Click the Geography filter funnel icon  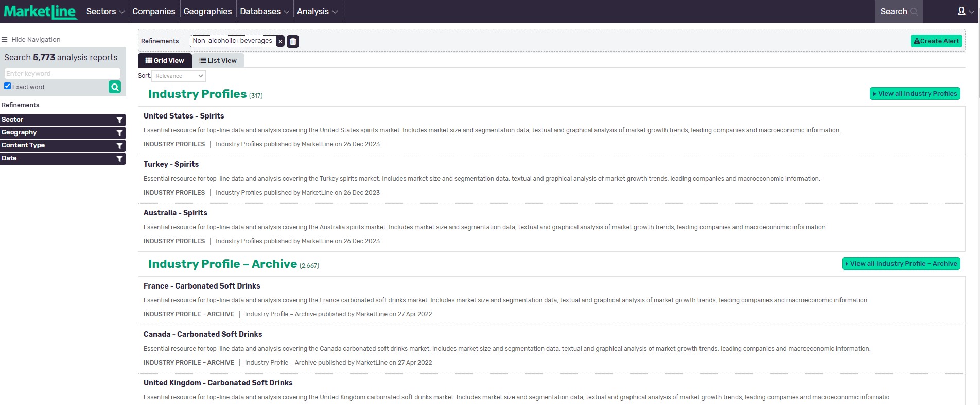[x=119, y=133]
